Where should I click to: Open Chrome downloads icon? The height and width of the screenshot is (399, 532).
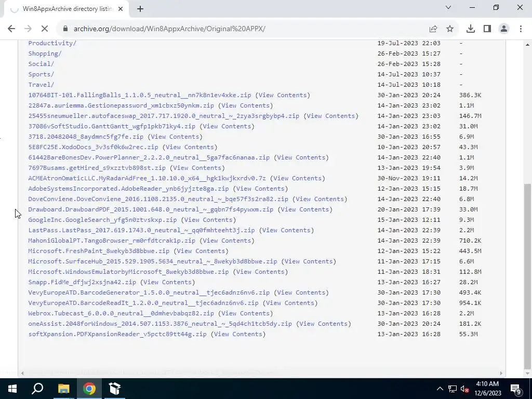click(x=471, y=29)
